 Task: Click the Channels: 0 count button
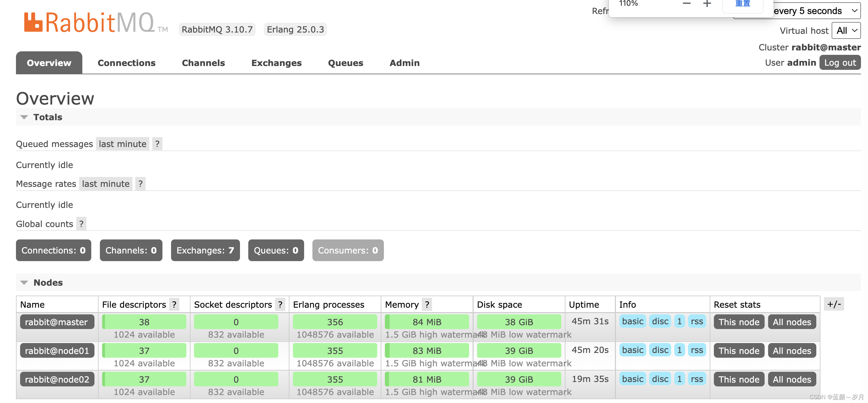point(131,250)
